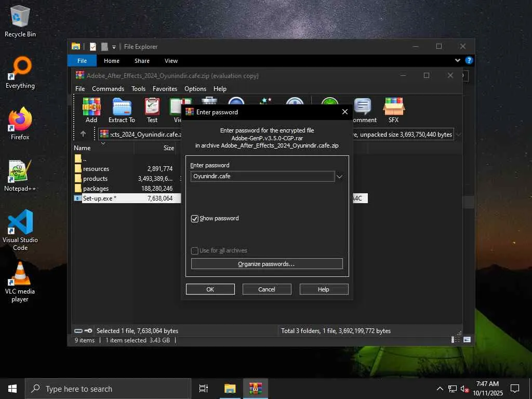Open Task View on the taskbar
532x399 pixels.
204,389
